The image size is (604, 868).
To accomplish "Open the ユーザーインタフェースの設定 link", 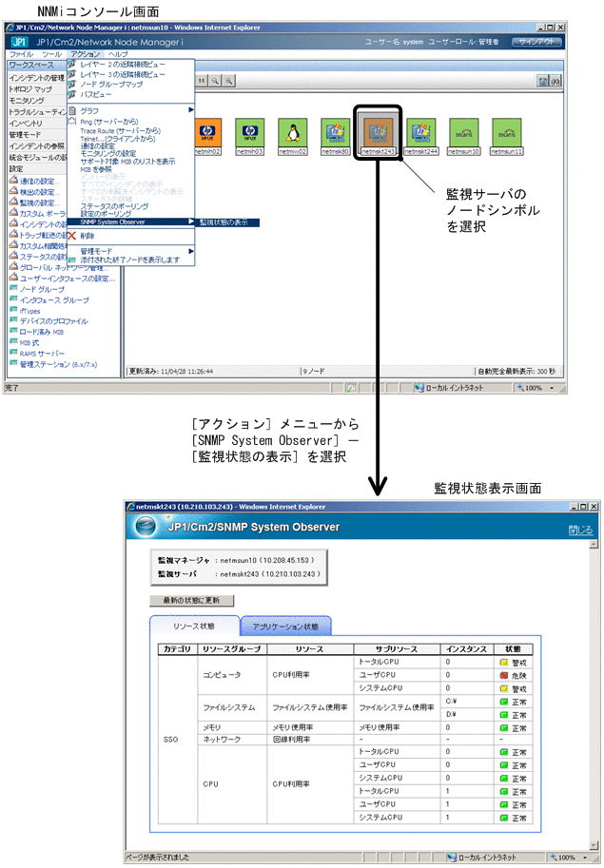I will tap(68, 279).
